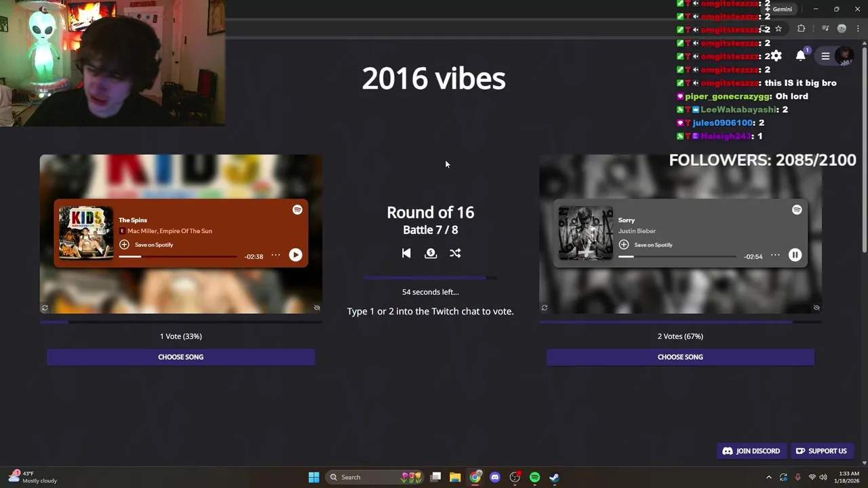Click the JOIN DISCORD button
The width and height of the screenshot is (868, 488).
[x=751, y=451]
